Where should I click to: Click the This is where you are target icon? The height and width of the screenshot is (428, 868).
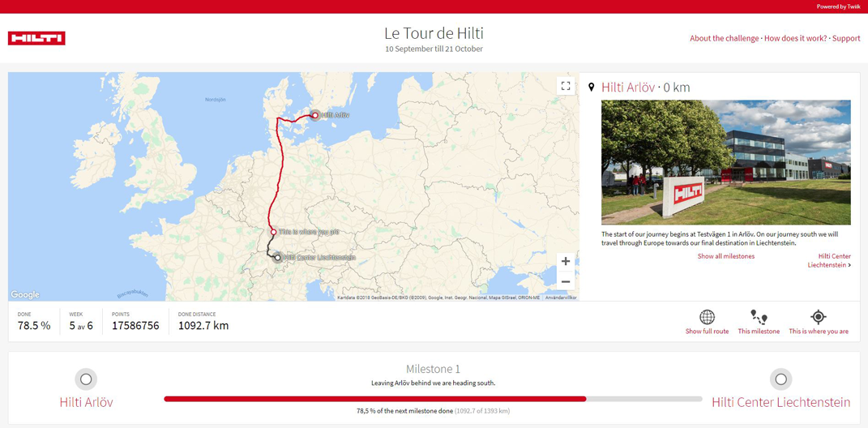[x=819, y=317]
